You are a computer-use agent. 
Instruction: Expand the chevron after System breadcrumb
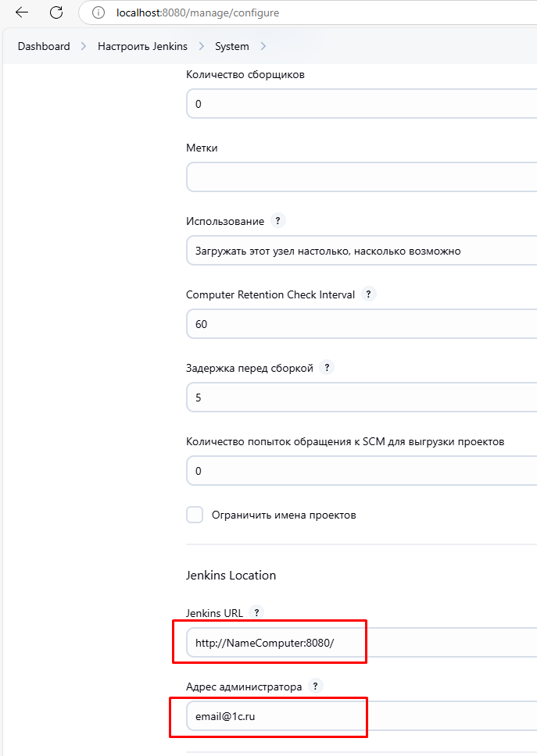click(263, 47)
